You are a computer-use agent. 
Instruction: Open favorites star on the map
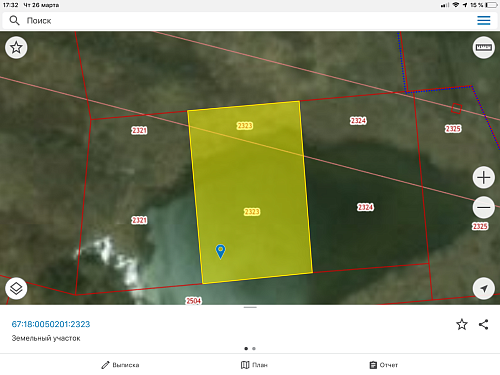[x=16, y=47]
